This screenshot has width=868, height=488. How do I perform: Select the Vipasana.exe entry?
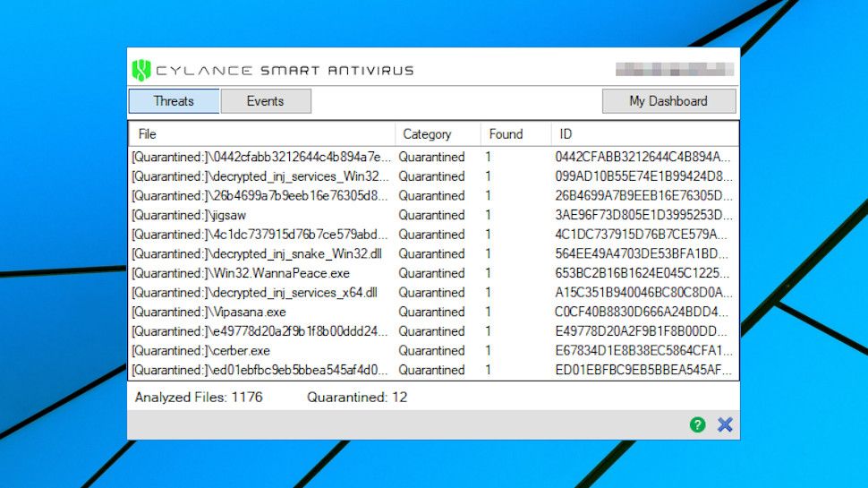click(x=209, y=312)
